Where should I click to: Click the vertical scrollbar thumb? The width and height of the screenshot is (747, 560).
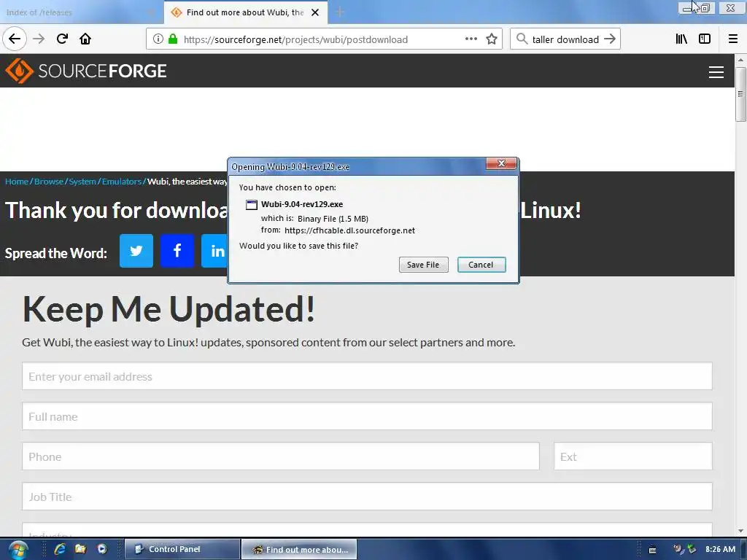[x=740, y=94]
